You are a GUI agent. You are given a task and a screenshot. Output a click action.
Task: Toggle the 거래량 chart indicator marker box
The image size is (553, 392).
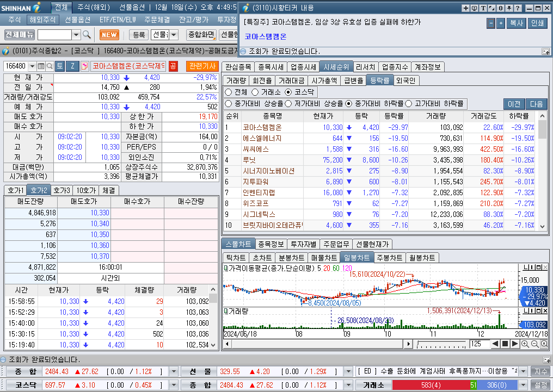point(226,312)
